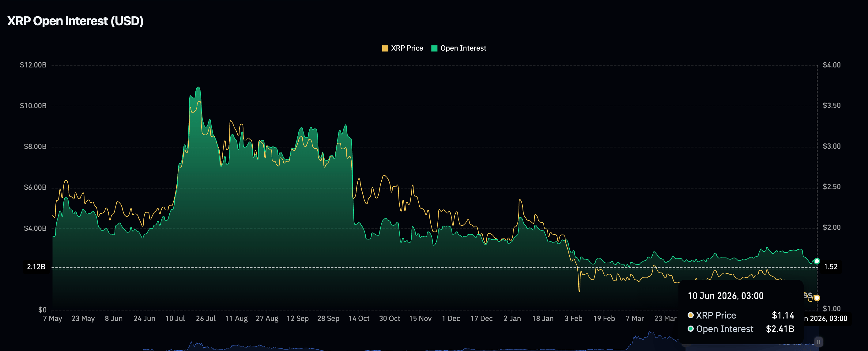Click the 23 May date label
Viewport: 868px width, 351px height.
tap(83, 318)
